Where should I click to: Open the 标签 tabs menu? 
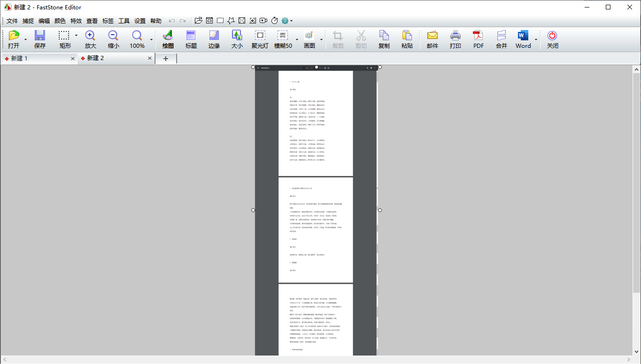[108, 21]
